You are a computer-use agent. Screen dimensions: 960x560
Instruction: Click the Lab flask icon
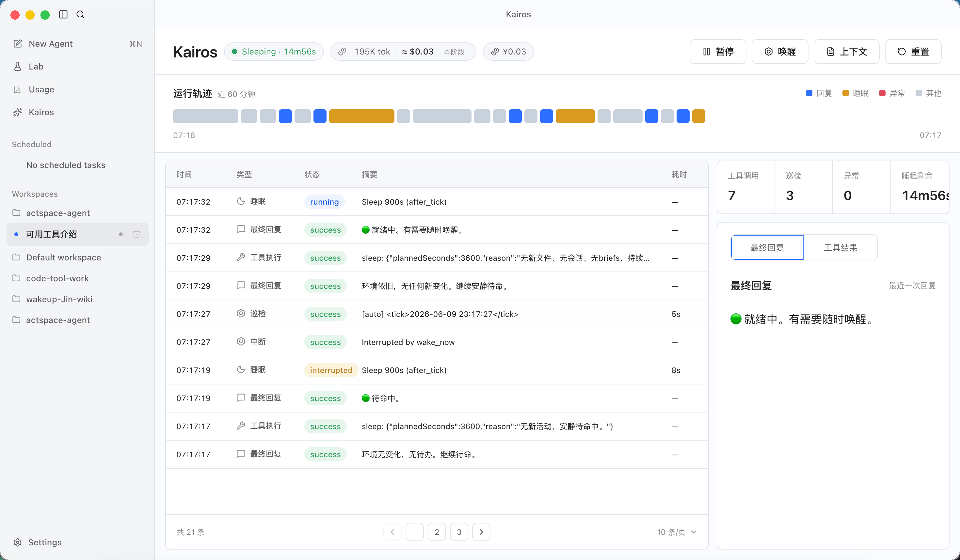pos(18,67)
